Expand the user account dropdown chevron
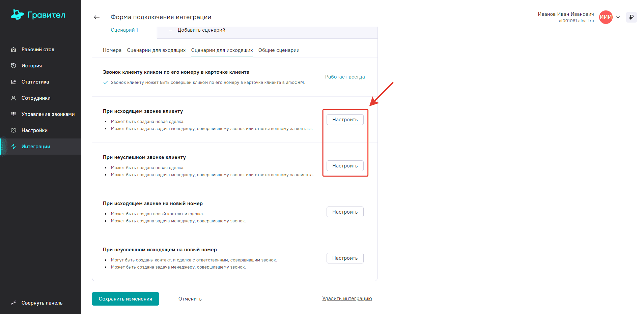 [618, 17]
